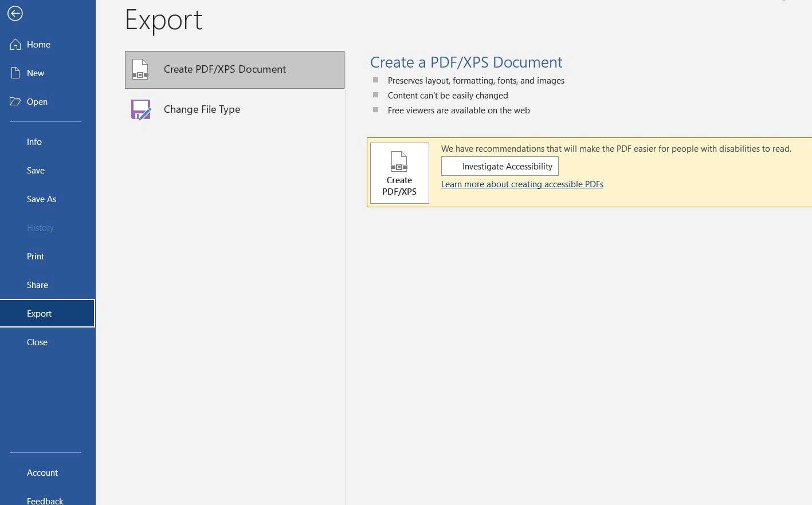
Task: Click Feedback in the sidebar
Action: [x=45, y=500]
